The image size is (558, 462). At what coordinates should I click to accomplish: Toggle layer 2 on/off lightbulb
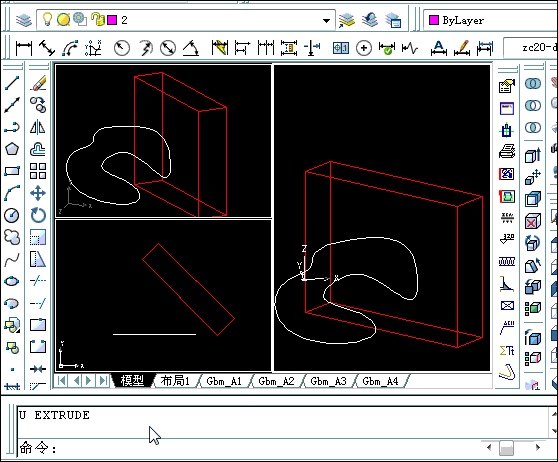pyautogui.click(x=47, y=19)
